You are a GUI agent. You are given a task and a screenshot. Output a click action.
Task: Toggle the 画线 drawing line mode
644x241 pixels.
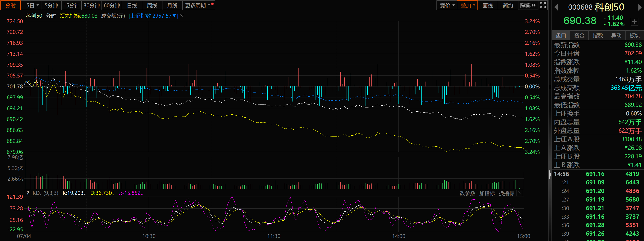(488, 5)
